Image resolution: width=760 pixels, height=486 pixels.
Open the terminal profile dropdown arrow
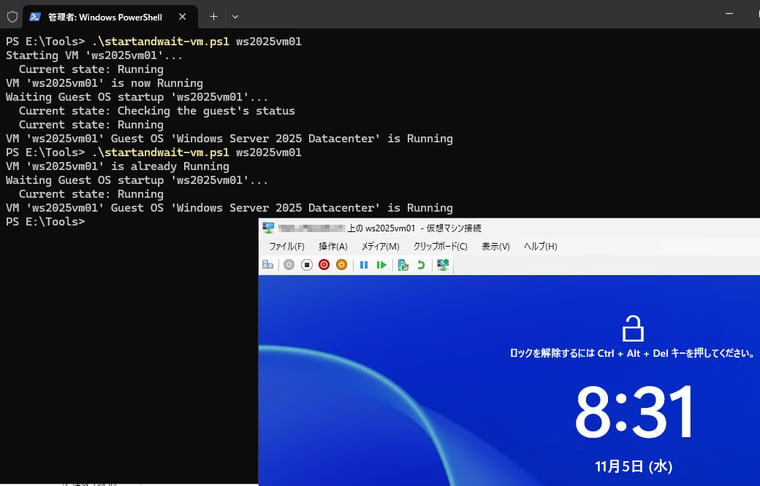pyautogui.click(x=235, y=17)
